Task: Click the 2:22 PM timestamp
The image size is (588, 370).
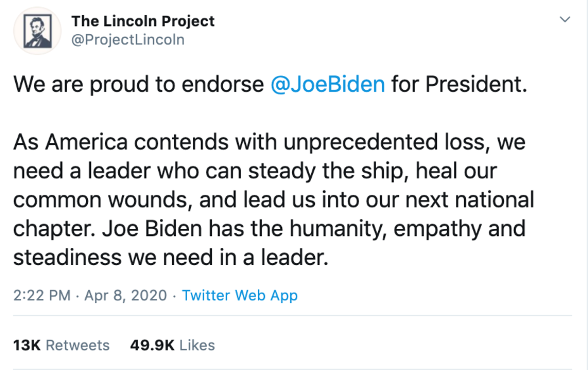Action: (42, 295)
